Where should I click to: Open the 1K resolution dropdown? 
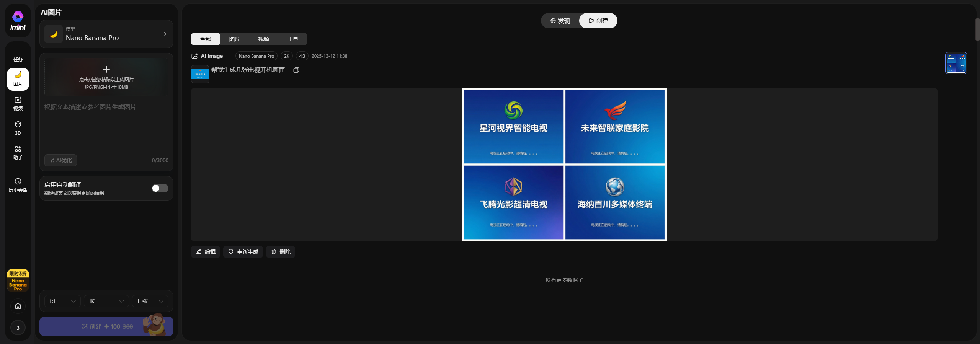pos(106,301)
